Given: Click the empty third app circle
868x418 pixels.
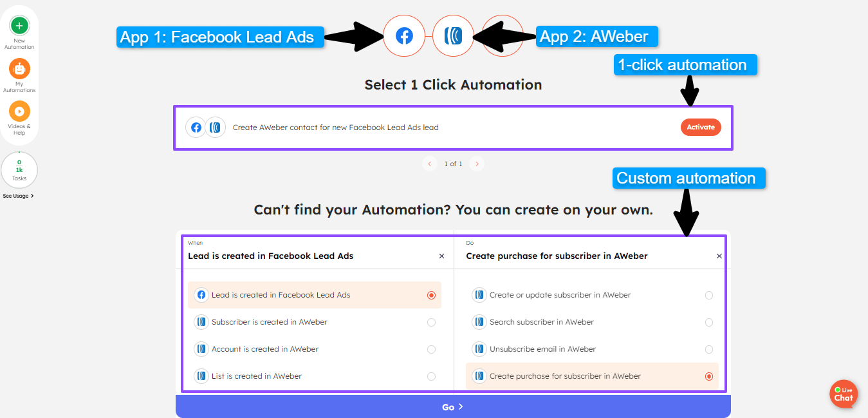Looking at the screenshot, I should [502, 35].
